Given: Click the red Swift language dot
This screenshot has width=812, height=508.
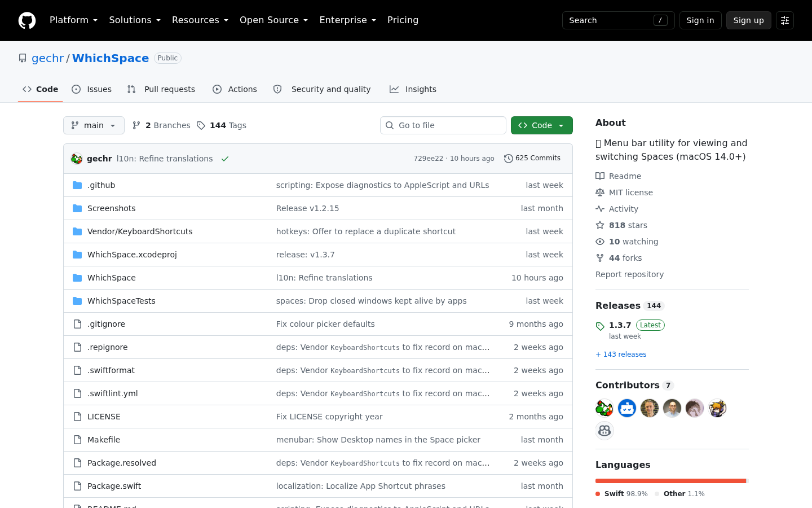Looking at the screenshot, I should (x=598, y=494).
